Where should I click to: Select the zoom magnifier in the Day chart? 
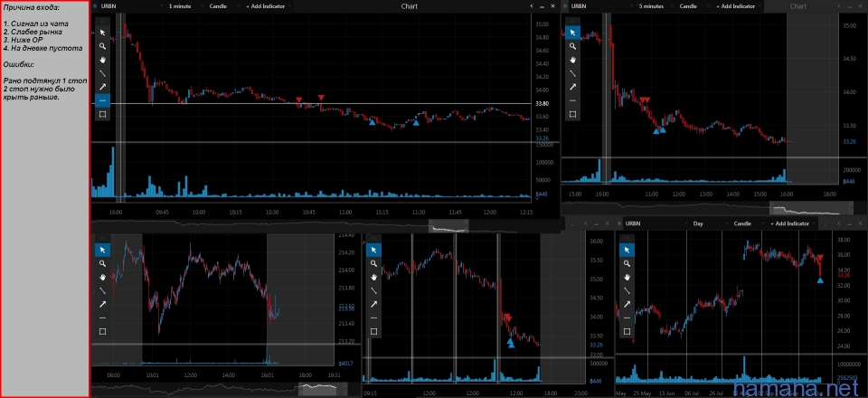tap(627, 264)
